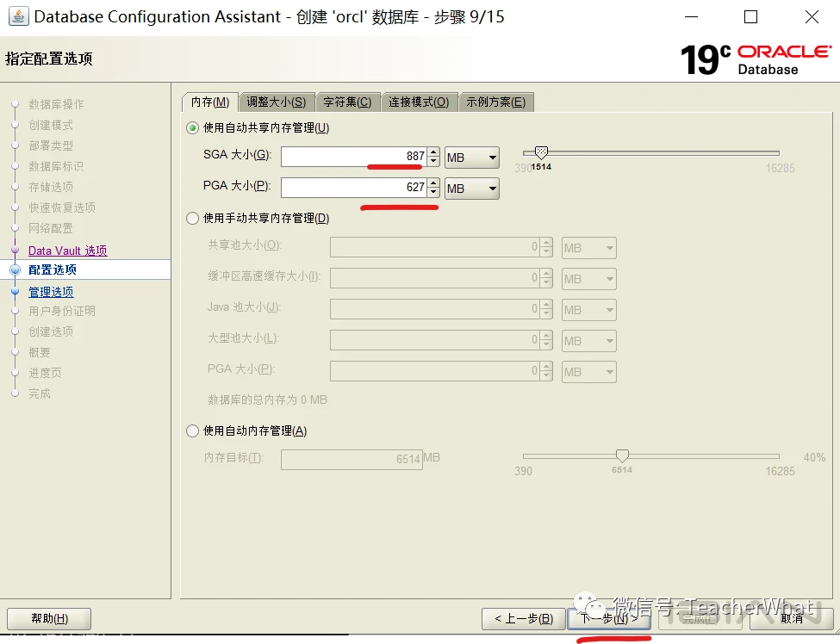Maximize the Database Configuration Assistant window
Screen dimensions: 840x644
pos(751,17)
